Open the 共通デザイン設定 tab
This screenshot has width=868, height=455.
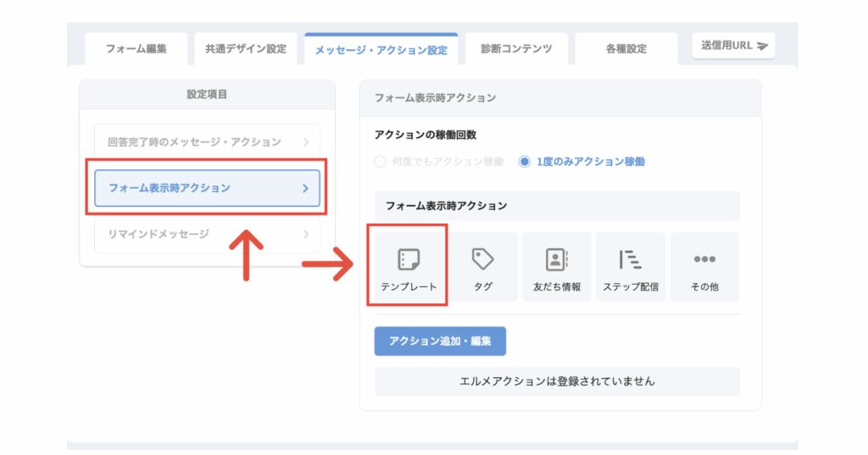click(246, 48)
